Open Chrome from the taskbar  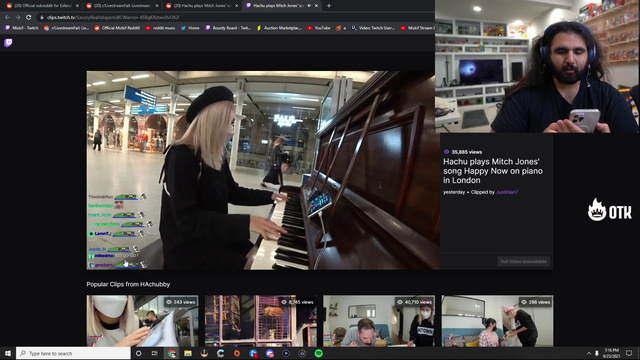click(x=172, y=353)
